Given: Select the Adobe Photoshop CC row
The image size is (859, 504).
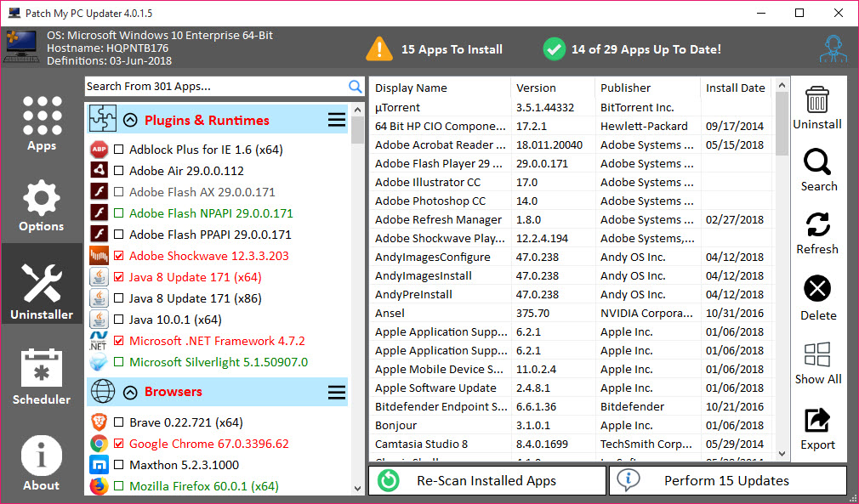Looking at the screenshot, I should tap(572, 201).
